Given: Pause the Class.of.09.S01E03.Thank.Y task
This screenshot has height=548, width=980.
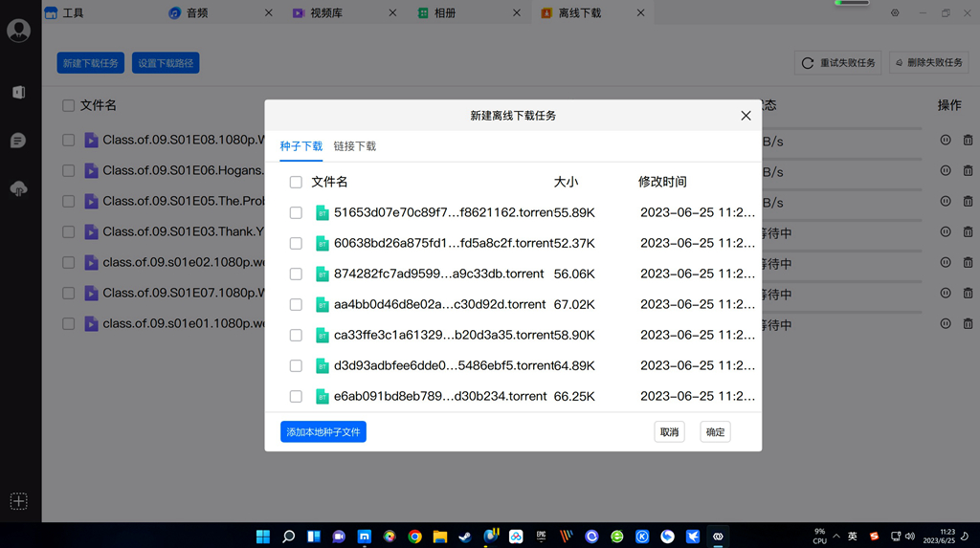Looking at the screenshot, I should click(x=946, y=231).
